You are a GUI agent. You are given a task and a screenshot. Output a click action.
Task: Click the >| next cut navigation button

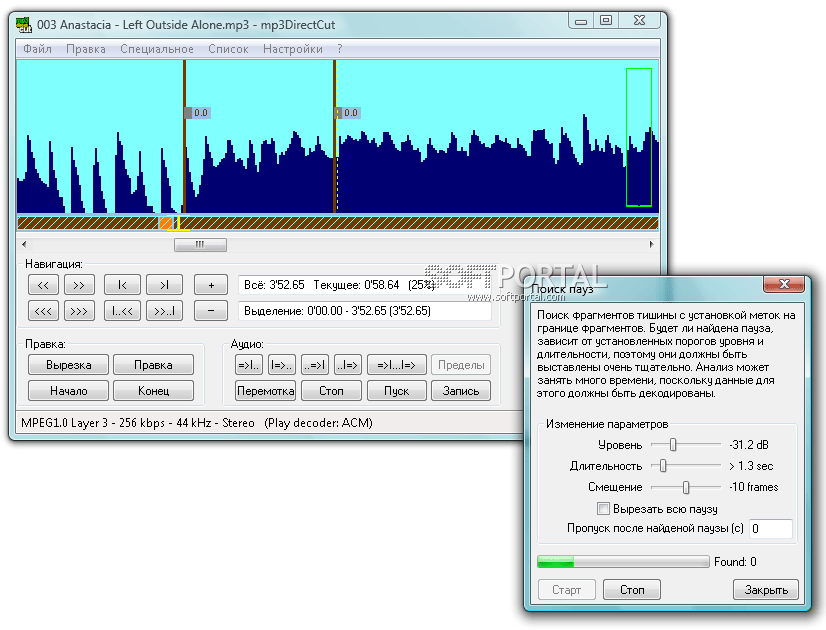[164, 285]
